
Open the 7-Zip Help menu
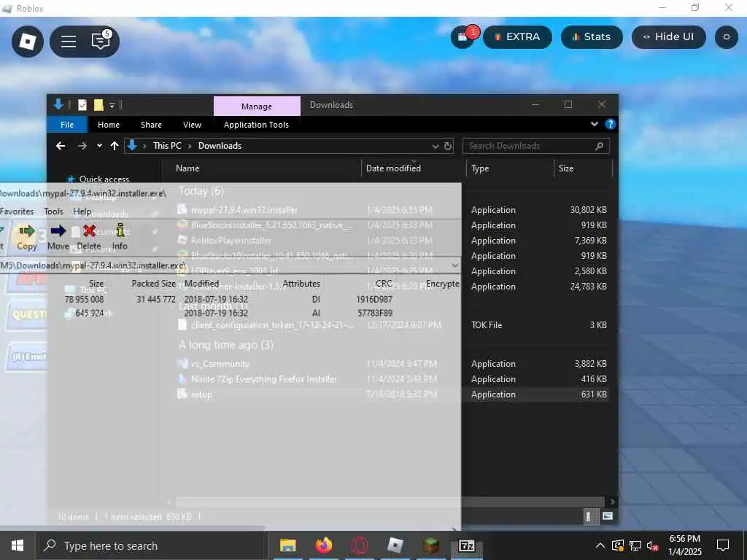pyautogui.click(x=82, y=211)
